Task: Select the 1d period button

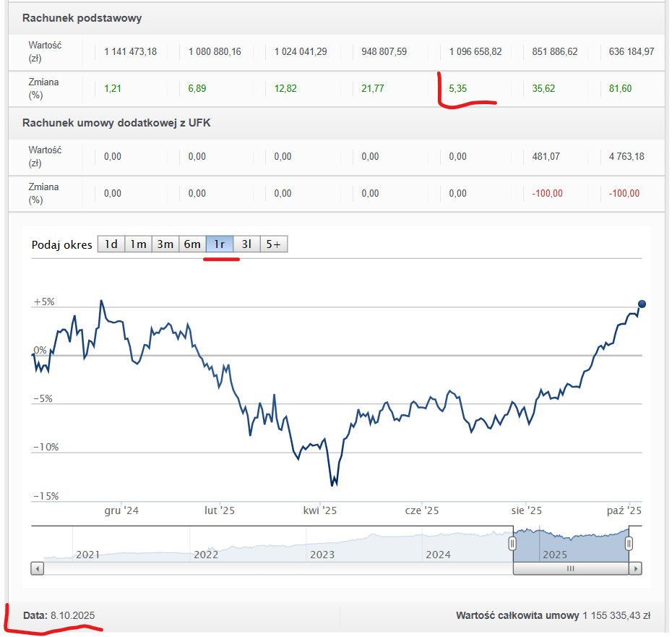Action: pyautogui.click(x=111, y=244)
